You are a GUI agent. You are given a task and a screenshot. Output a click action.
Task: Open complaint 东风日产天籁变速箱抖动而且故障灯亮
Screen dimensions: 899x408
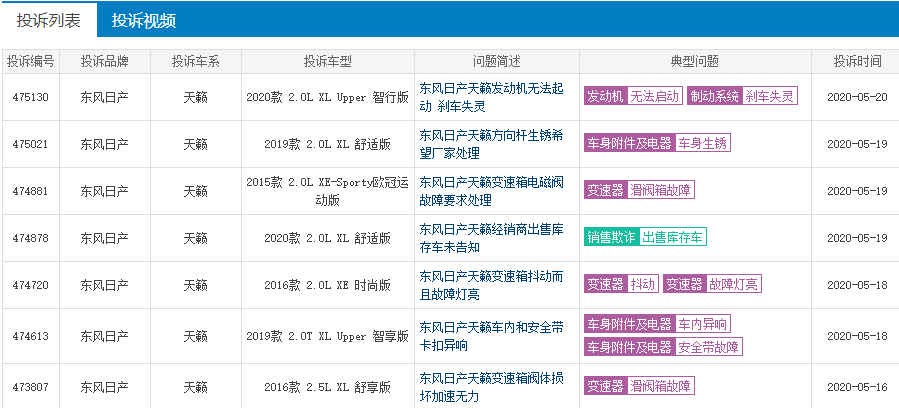(x=491, y=285)
